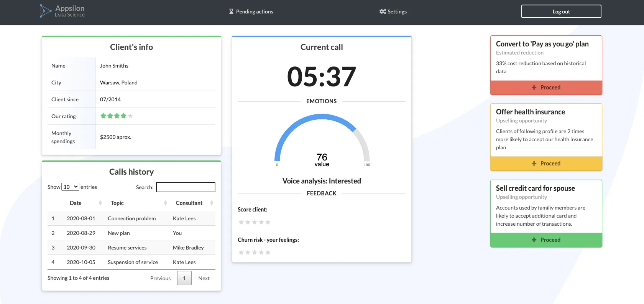
Task: Set Score client to four stars
Action: 261,222
